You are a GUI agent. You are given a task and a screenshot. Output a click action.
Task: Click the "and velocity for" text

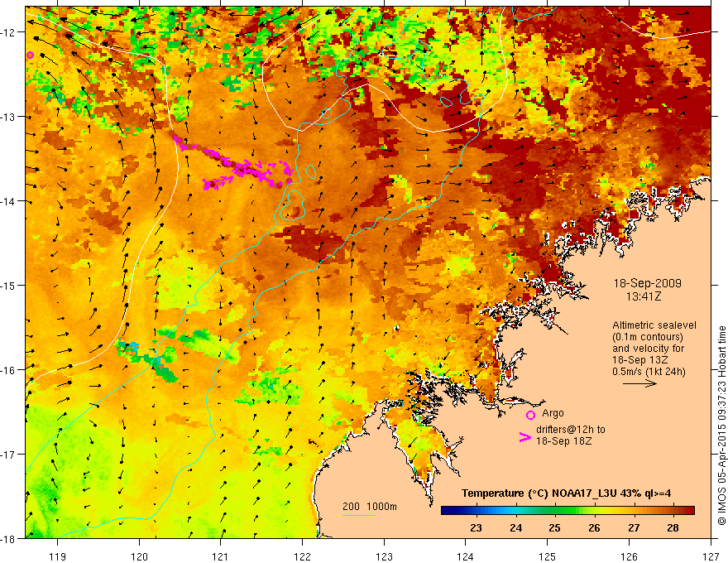pos(648,348)
